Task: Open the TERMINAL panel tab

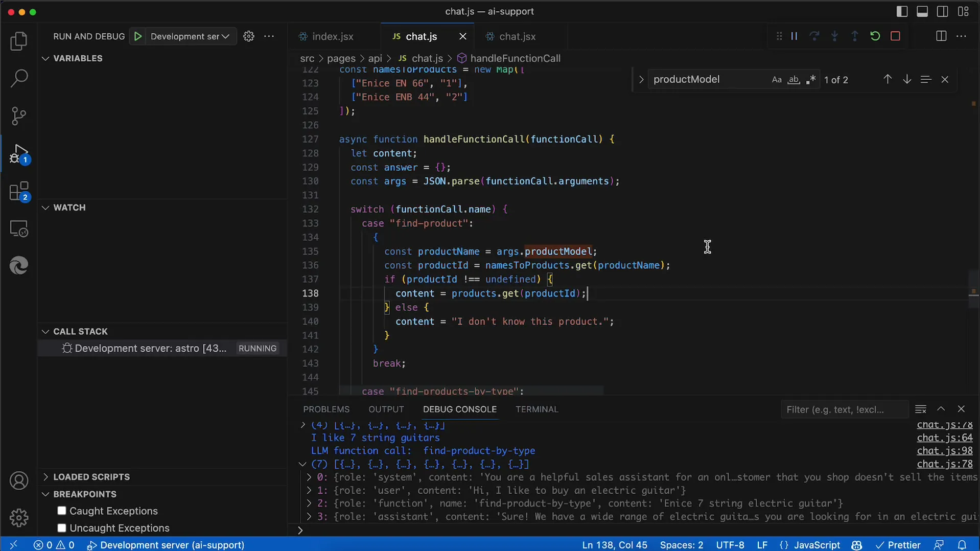Action: coord(536,409)
